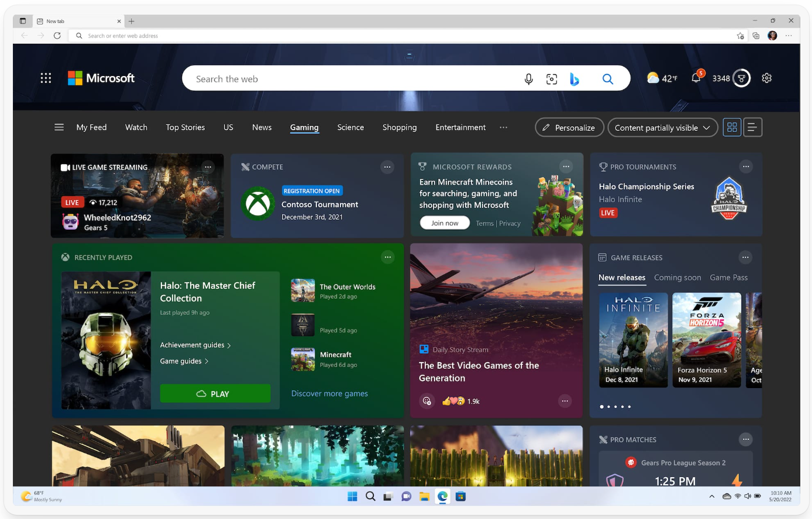Select the Entertainment tab

coord(460,127)
